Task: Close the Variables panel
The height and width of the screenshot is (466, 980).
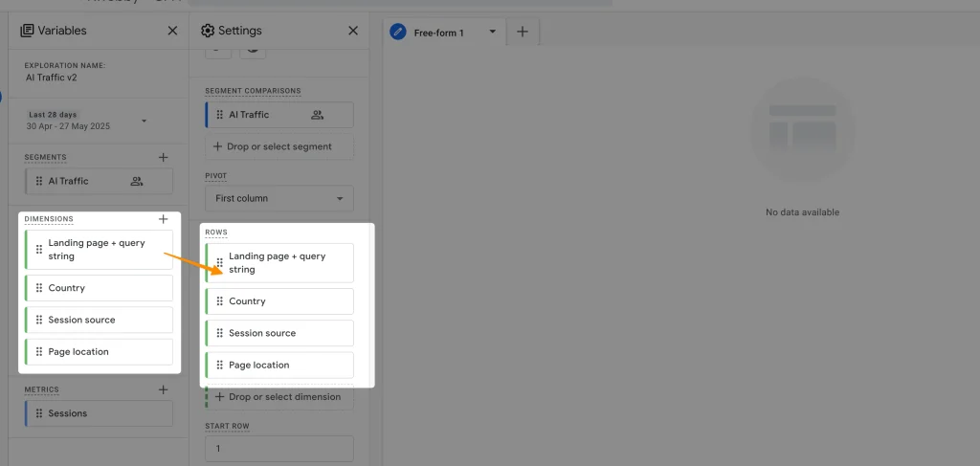Action: point(172,31)
